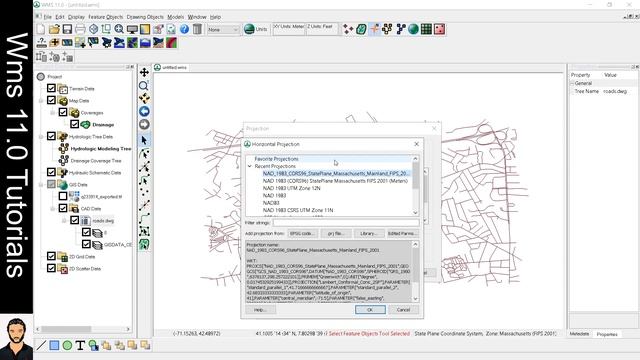Image resolution: width=640 pixels, height=360 pixels.
Task: Open the Edit menu
Action: pyautogui.click(x=60, y=17)
